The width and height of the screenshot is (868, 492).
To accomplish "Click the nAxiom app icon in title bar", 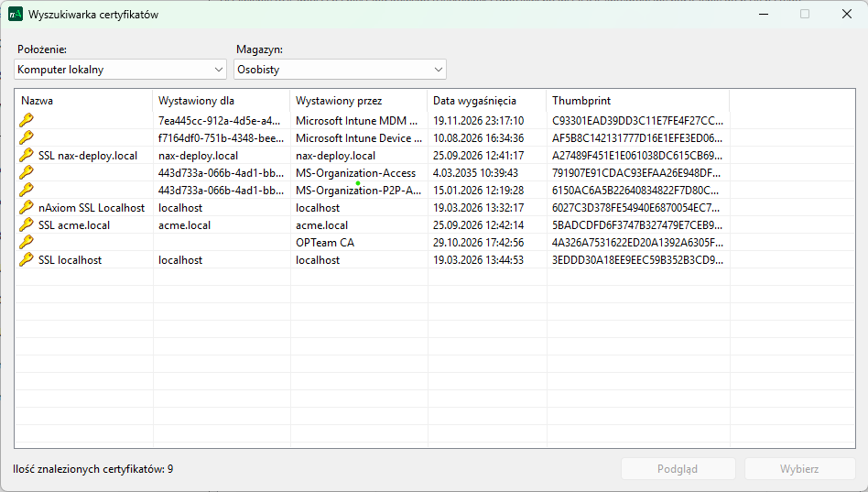I will pos(16,14).
